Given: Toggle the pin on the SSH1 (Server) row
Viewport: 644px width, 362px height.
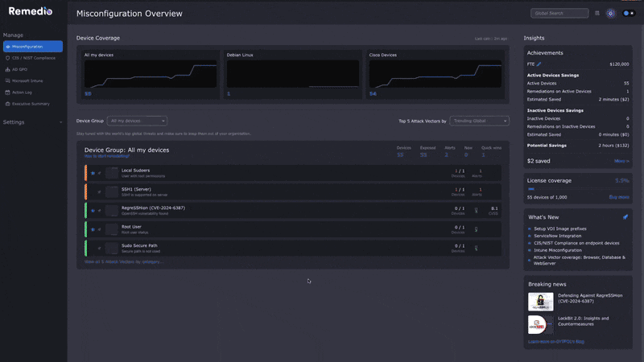Looking at the screenshot, I should [x=99, y=192].
